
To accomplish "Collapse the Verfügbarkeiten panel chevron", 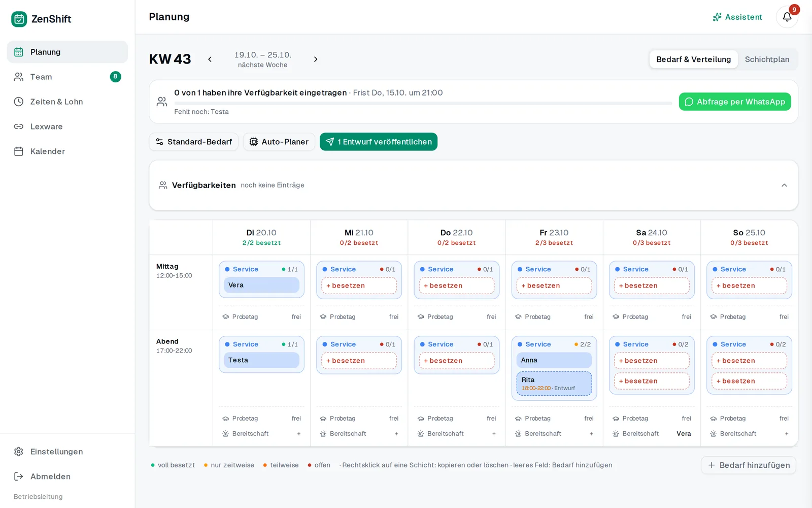I will 784,185.
